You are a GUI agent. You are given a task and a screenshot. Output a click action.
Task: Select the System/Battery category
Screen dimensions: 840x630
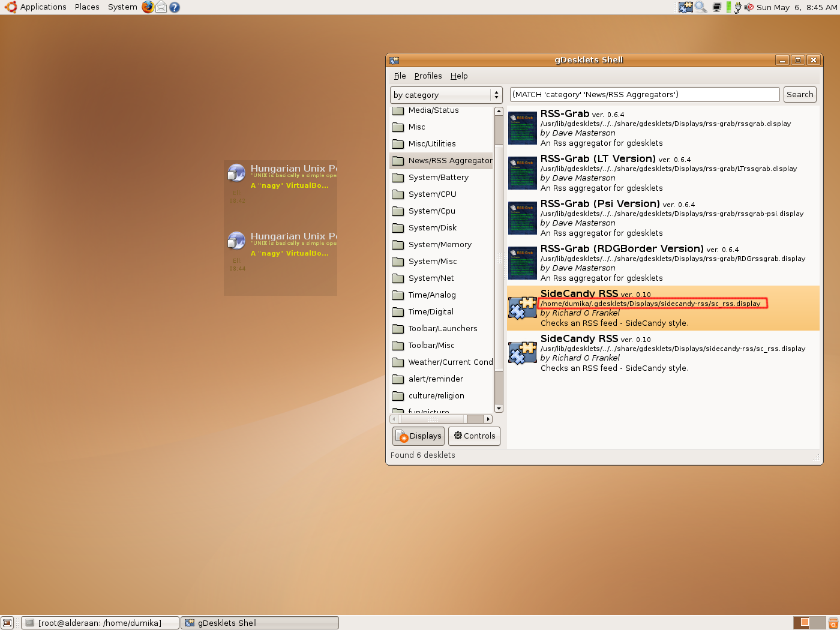point(442,178)
